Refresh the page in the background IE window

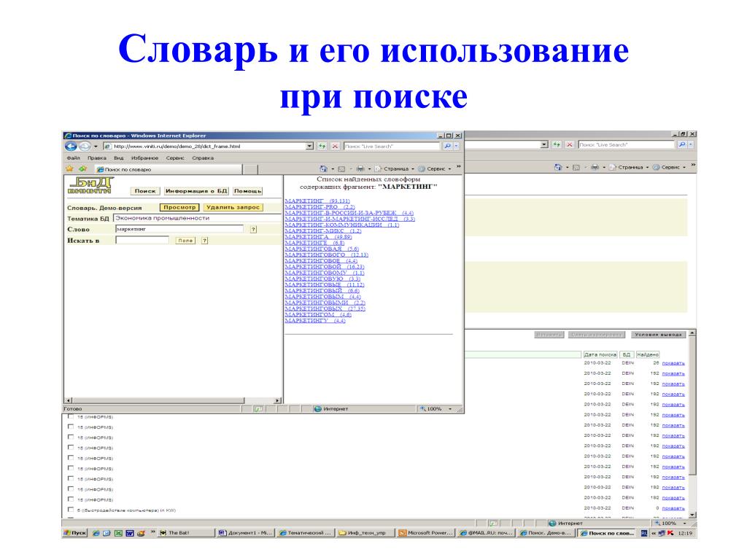(x=557, y=144)
